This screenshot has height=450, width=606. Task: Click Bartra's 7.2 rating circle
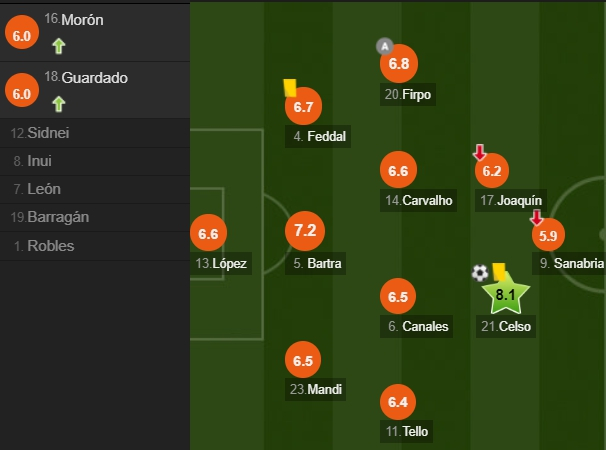point(306,231)
